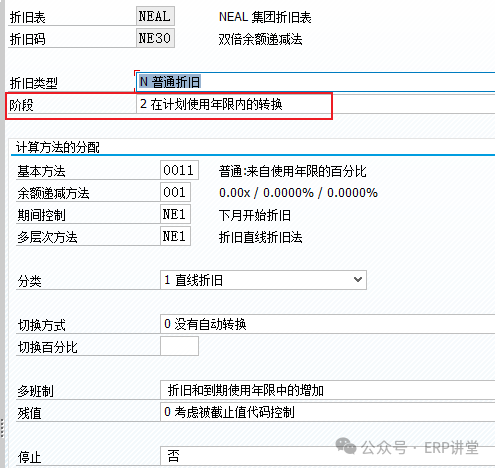Click the NEAL 集团折旧表 description text

point(265,17)
